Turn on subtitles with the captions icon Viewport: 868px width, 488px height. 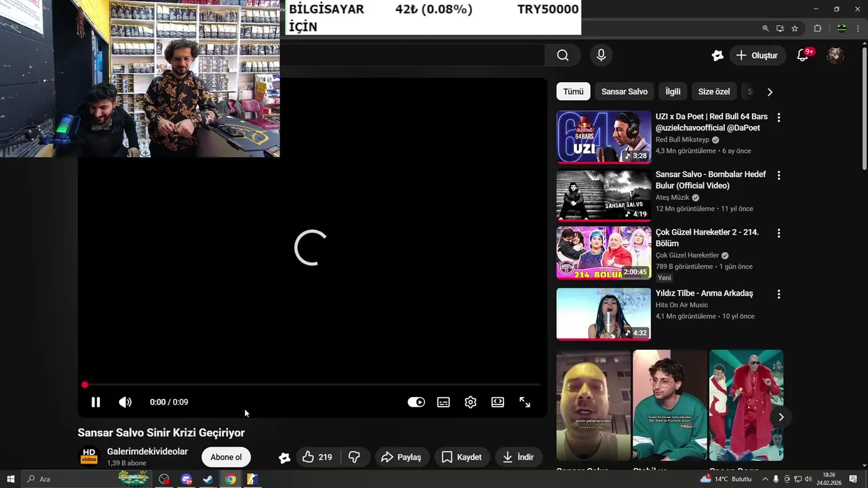click(x=443, y=402)
